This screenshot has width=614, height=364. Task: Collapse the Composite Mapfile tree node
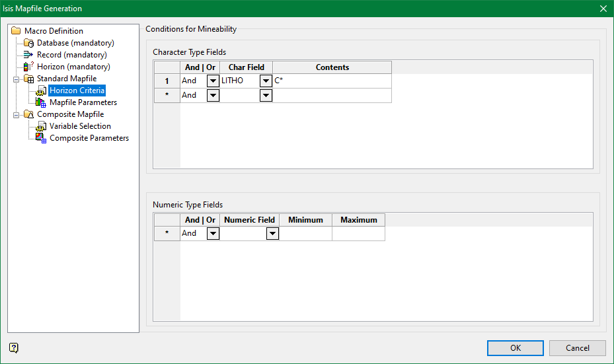(16, 114)
